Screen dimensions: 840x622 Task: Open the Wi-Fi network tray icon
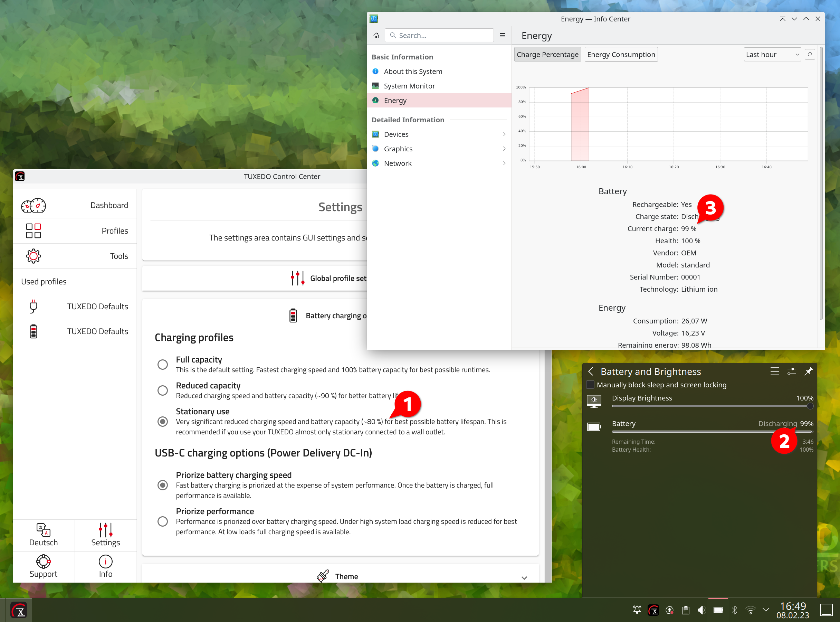coord(751,610)
